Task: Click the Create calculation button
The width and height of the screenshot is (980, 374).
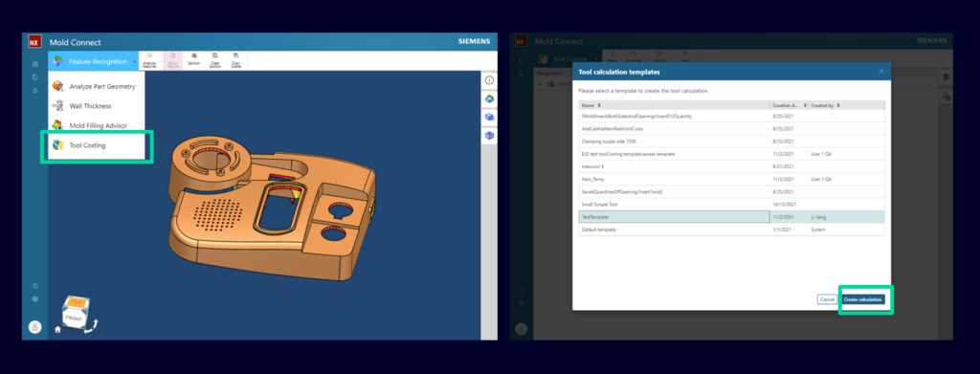Action: click(862, 299)
